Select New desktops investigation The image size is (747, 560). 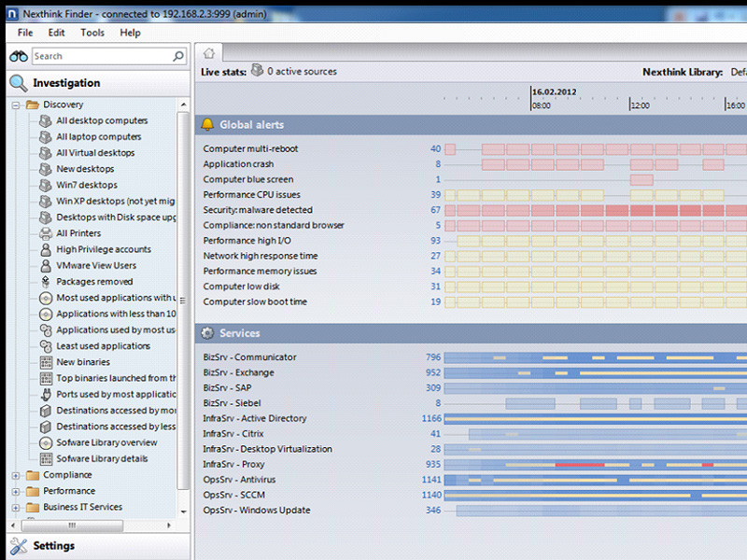coord(85,169)
